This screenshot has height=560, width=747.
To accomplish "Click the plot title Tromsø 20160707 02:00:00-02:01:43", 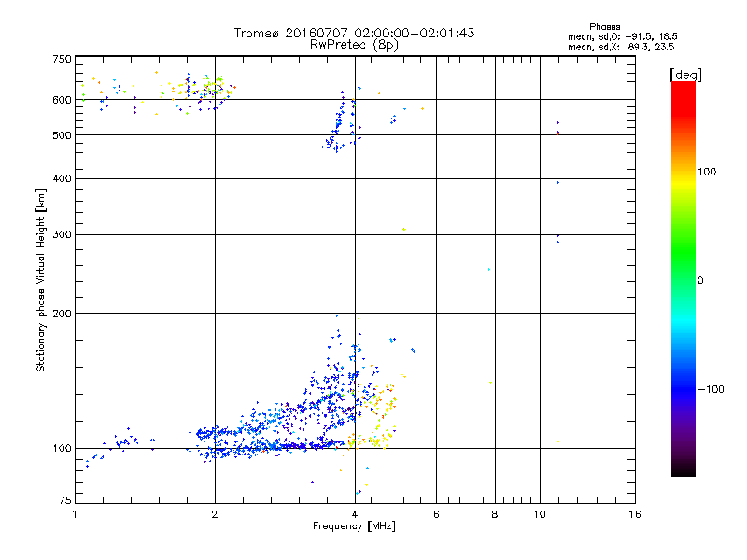I will pos(354,33).
